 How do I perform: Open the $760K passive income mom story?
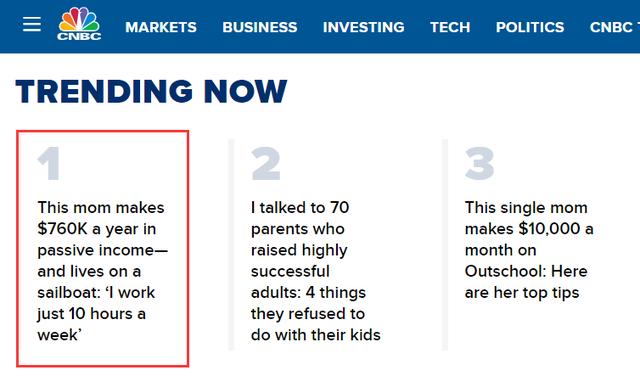[102, 271]
